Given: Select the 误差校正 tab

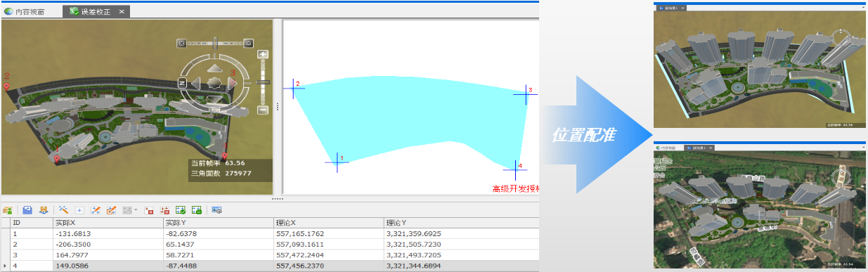Looking at the screenshot, I should pos(89,12).
